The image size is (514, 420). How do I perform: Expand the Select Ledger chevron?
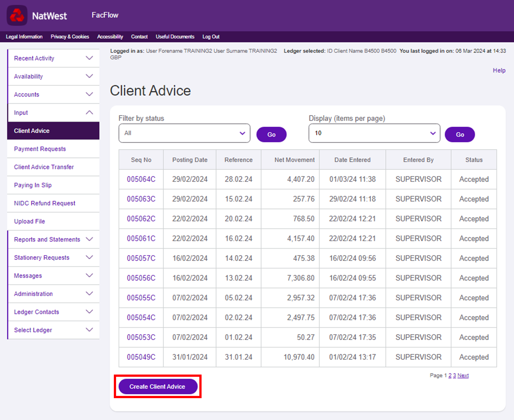coord(89,330)
